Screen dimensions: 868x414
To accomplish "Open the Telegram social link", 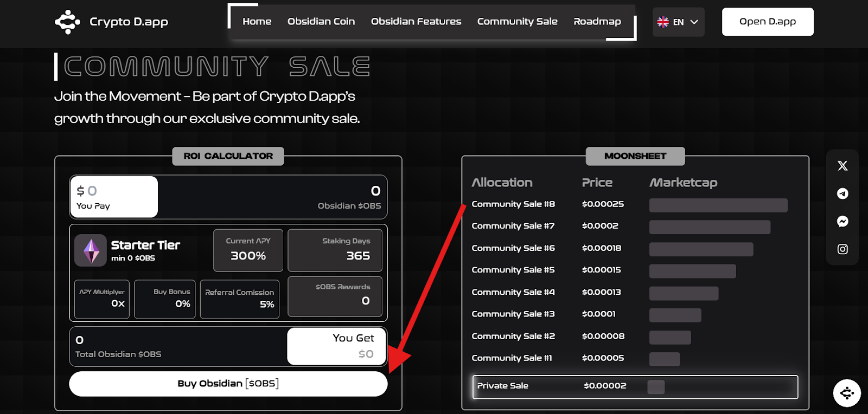I will click(x=843, y=193).
